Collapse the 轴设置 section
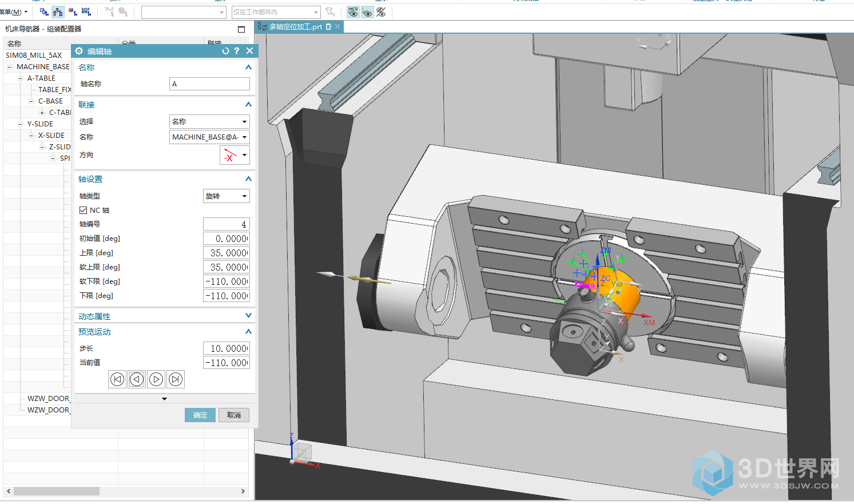854x504 pixels. [x=248, y=179]
